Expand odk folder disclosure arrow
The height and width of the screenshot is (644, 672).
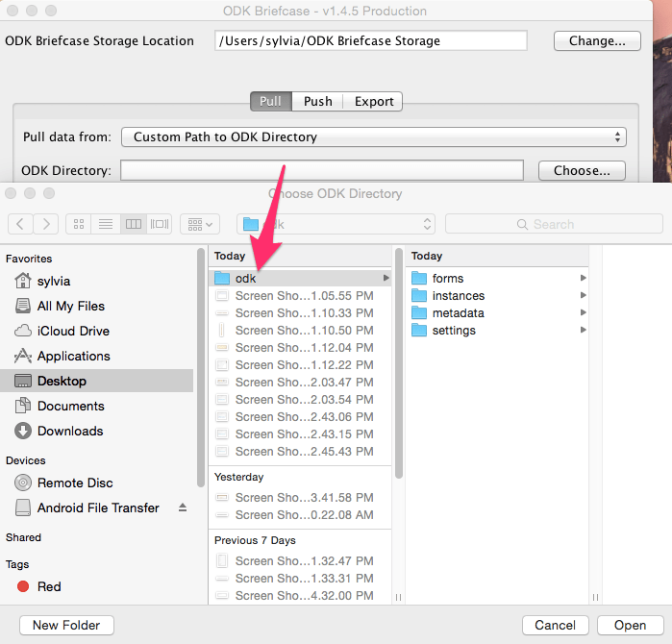[386, 278]
